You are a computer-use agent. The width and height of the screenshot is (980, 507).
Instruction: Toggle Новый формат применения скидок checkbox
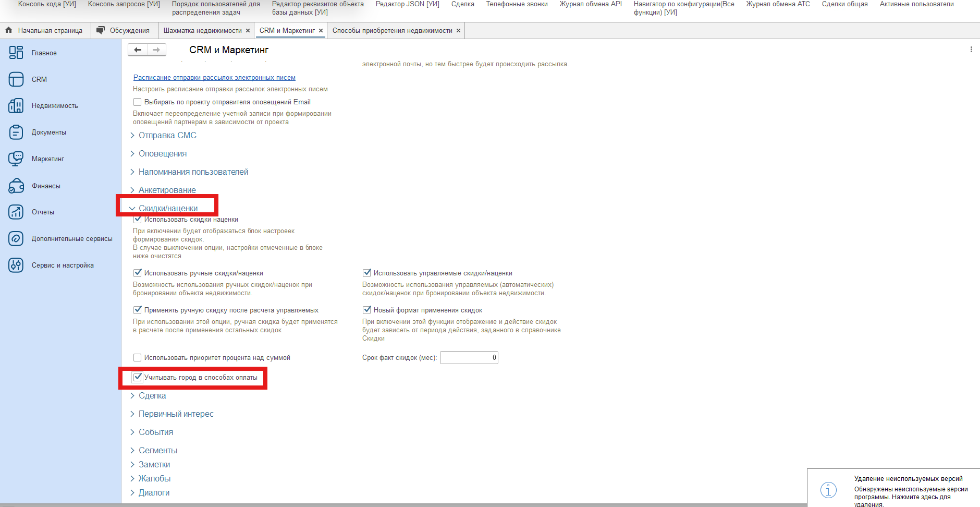(367, 310)
